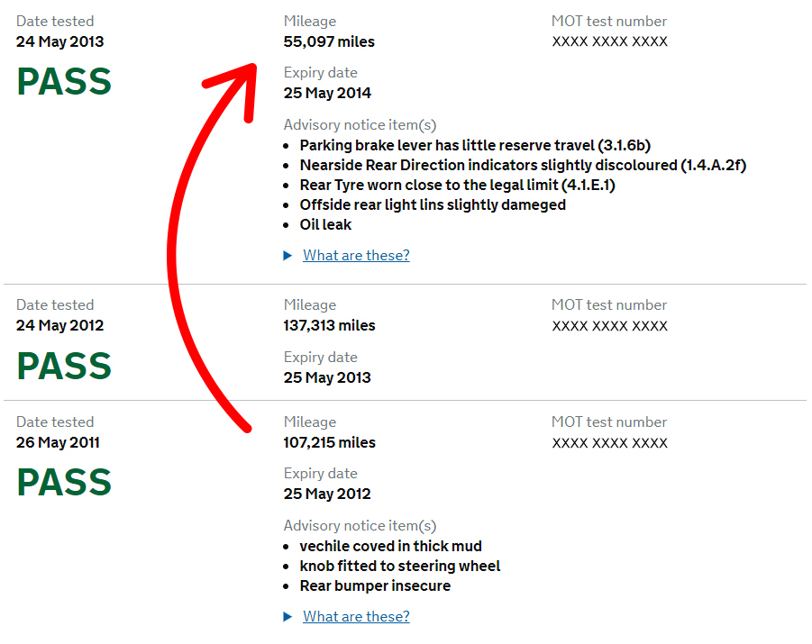The width and height of the screenshot is (812, 644).
Task: Expand the disclosure triangle under the 2011 advisories
Action: coord(287,617)
